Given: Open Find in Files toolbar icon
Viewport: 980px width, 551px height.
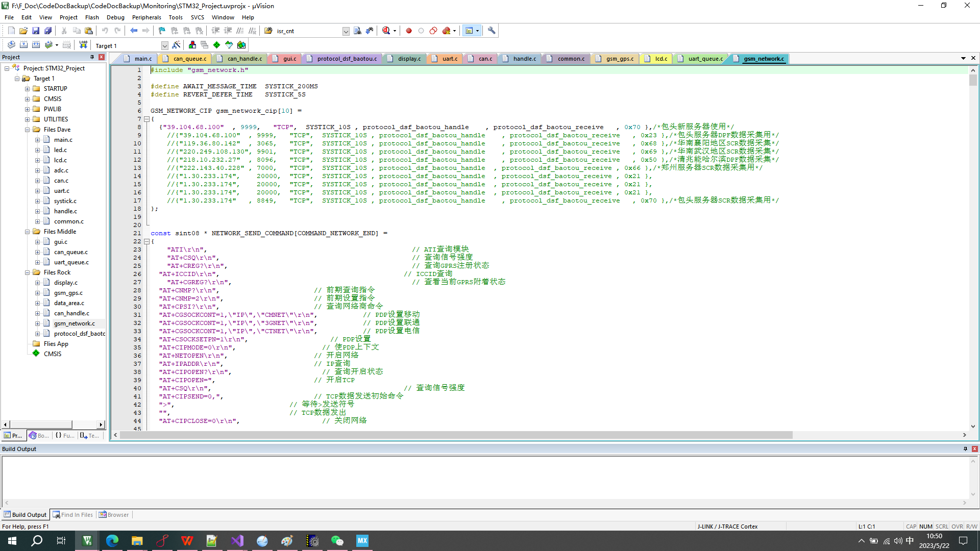Looking at the screenshot, I should (357, 31).
